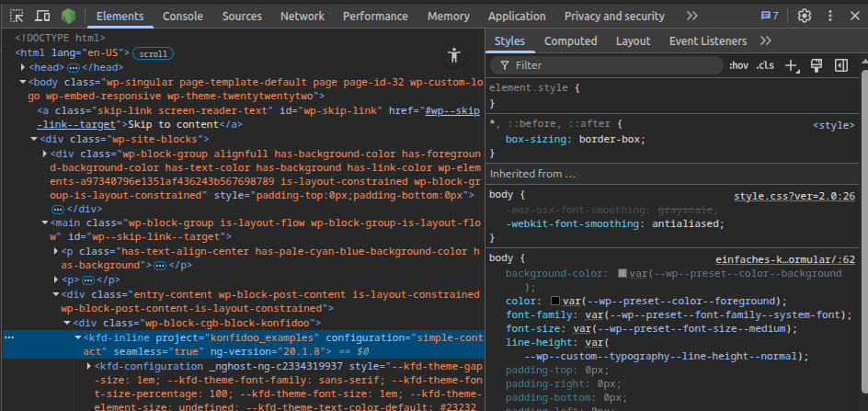Open the Sources tab
The height and width of the screenshot is (411, 868).
(x=241, y=16)
